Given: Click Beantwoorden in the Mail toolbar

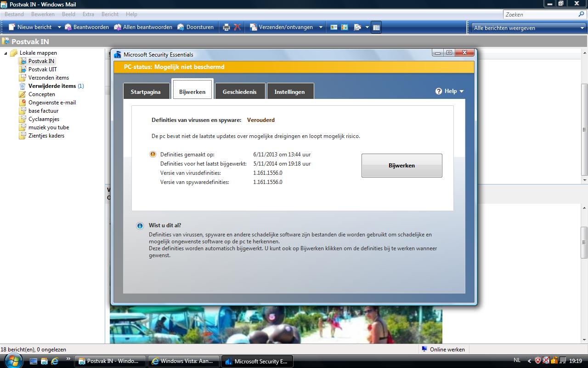Looking at the screenshot, I should click(87, 27).
